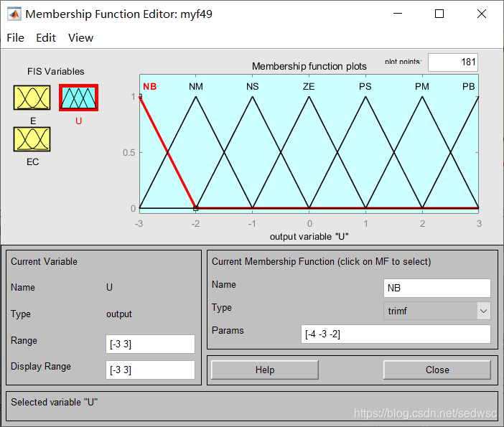This screenshot has width=504, height=427.
Task: Click the plot points input field
Action: click(x=453, y=62)
